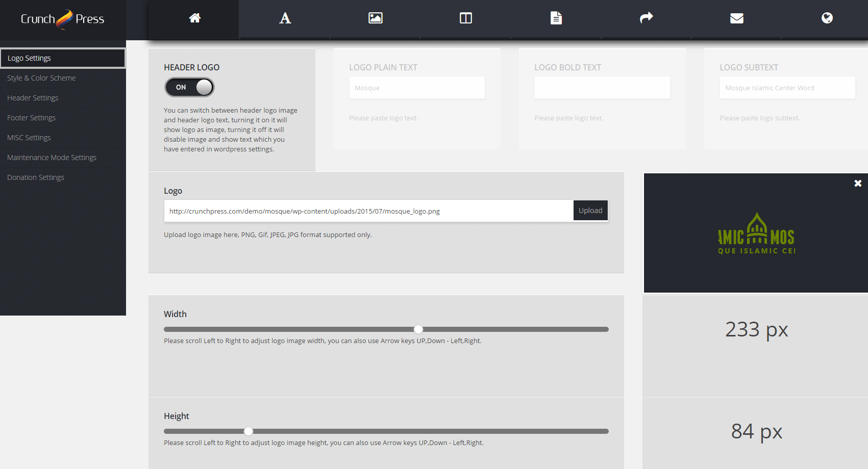Open the envelope newsletter settings icon
Image resolution: width=868 pixels, height=469 pixels.
click(x=736, y=18)
